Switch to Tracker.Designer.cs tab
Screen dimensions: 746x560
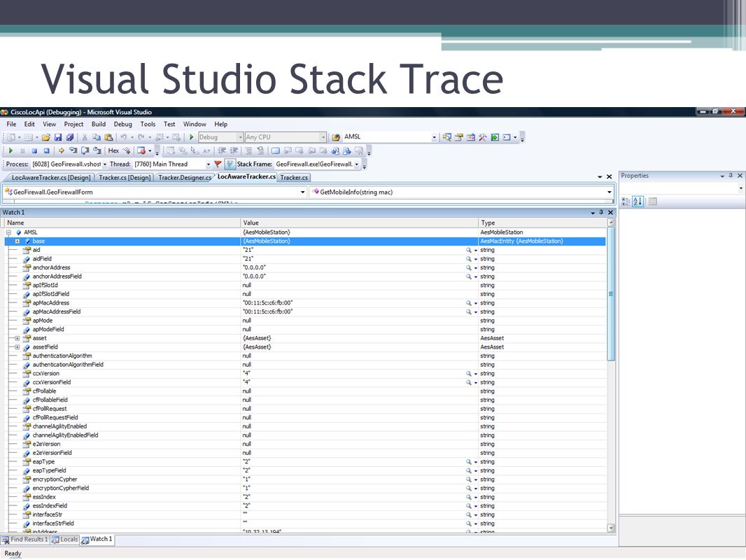click(x=185, y=178)
